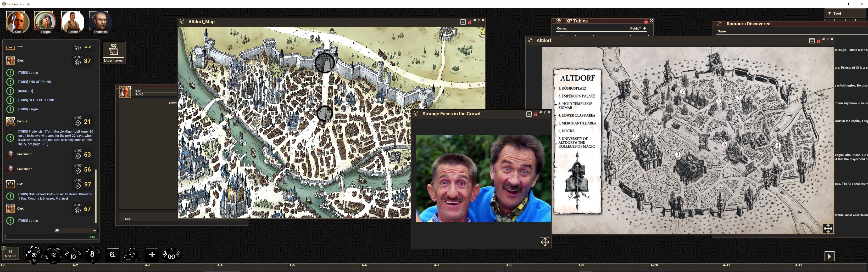The height and width of the screenshot is (272, 868).
Task: Select Fergus's character portrait
Action: pos(45,22)
